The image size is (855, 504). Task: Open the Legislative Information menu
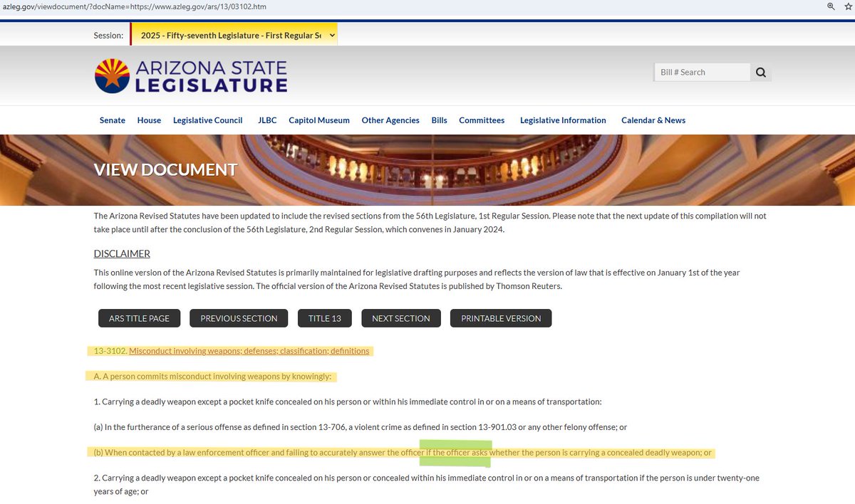(563, 120)
